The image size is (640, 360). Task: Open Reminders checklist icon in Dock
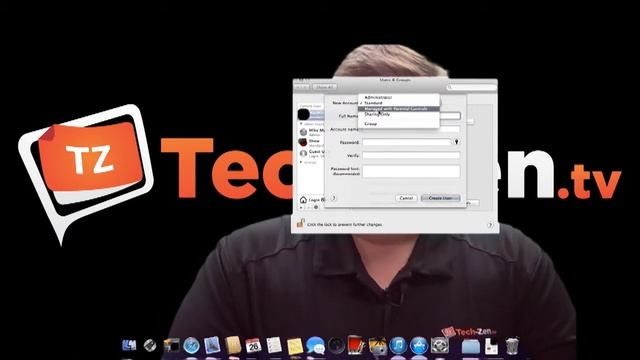point(274,345)
